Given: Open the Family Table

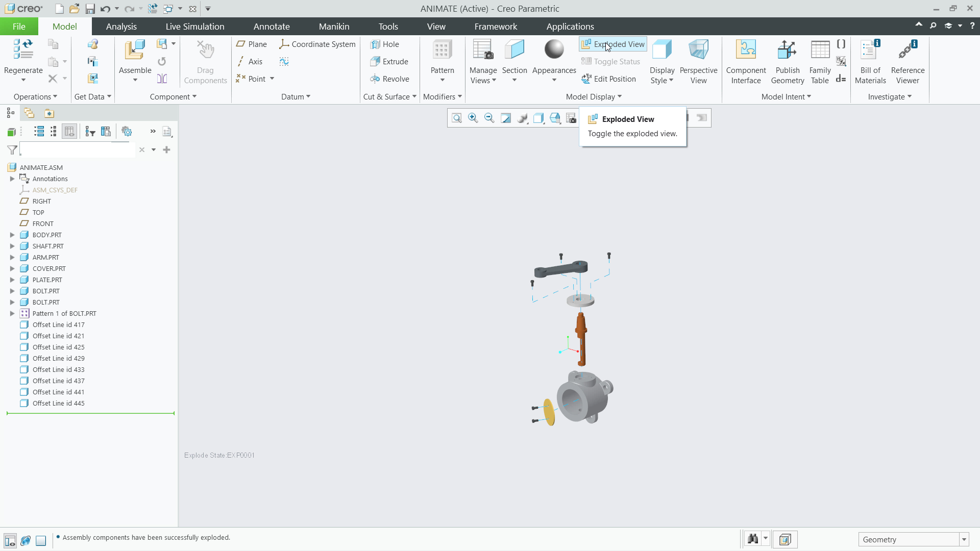Looking at the screenshot, I should click(820, 61).
